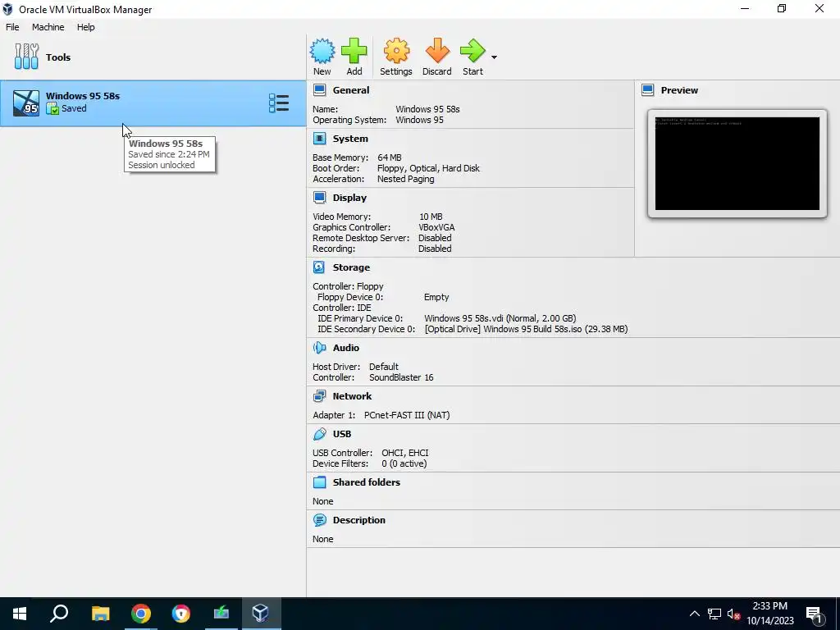Image resolution: width=840 pixels, height=630 pixels.
Task: Click the Storage section header
Action: pyautogui.click(x=351, y=267)
